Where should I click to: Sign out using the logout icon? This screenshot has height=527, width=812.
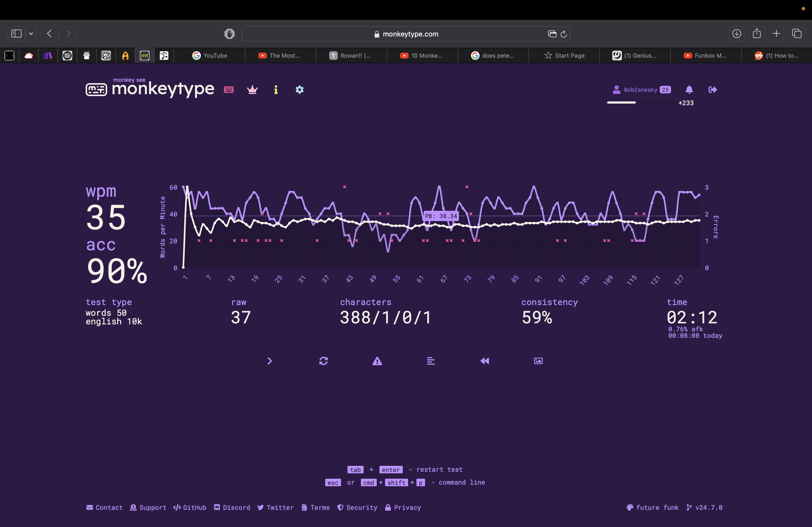[x=712, y=90]
